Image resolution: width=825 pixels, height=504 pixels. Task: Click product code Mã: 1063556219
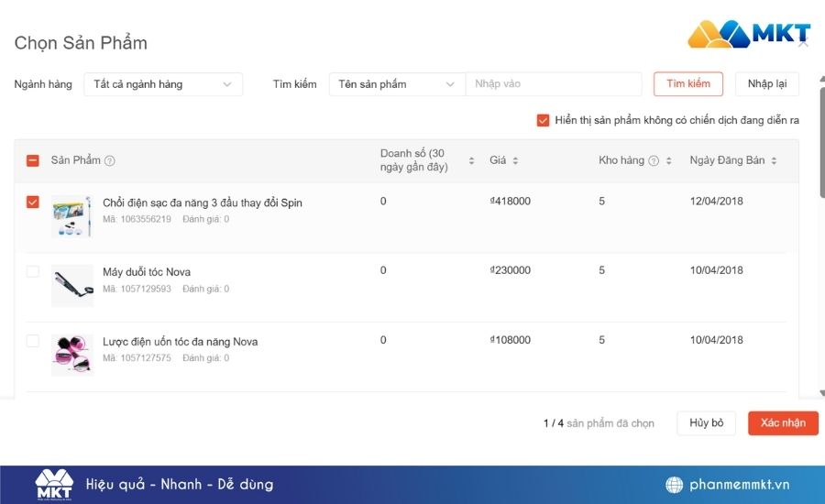coord(137,219)
